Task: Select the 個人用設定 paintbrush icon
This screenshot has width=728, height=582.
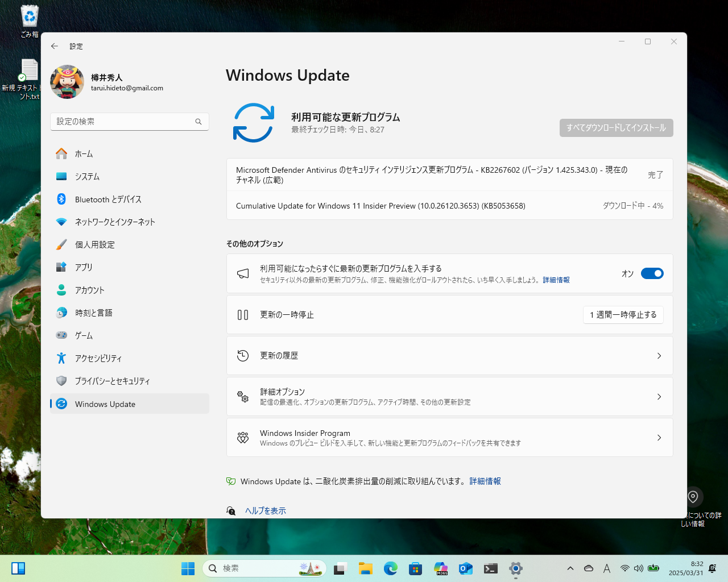Action: click(x=61, y=244)
